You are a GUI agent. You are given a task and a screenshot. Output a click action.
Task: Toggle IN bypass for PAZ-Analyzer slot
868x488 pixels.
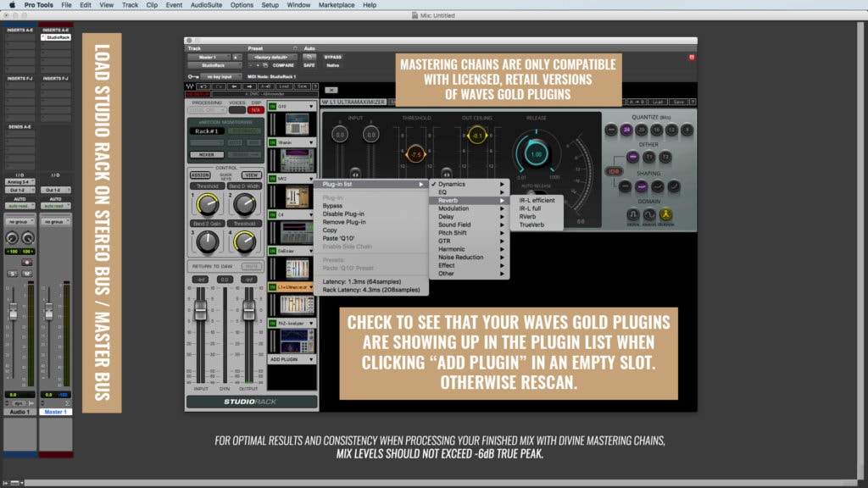[272, 323]
